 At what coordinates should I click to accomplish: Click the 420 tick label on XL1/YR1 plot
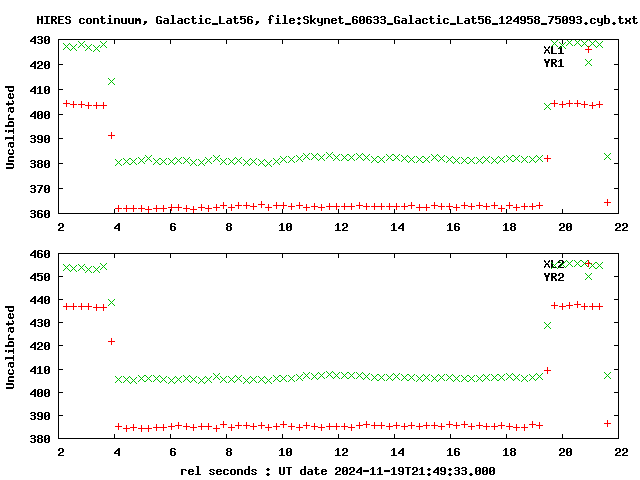pyautogui.click(x=40, y=65)
